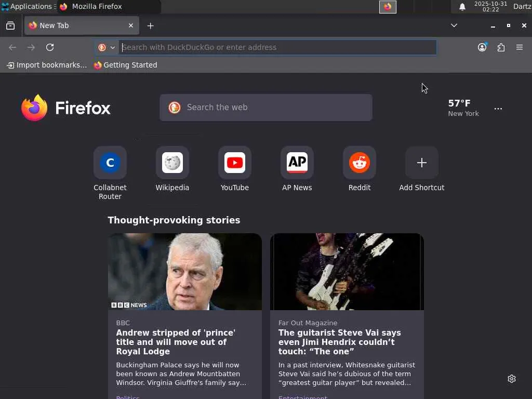This screenshot has height=399, width=532.
Task: Click the Firefox logo on new tab page
Action: 66,108
